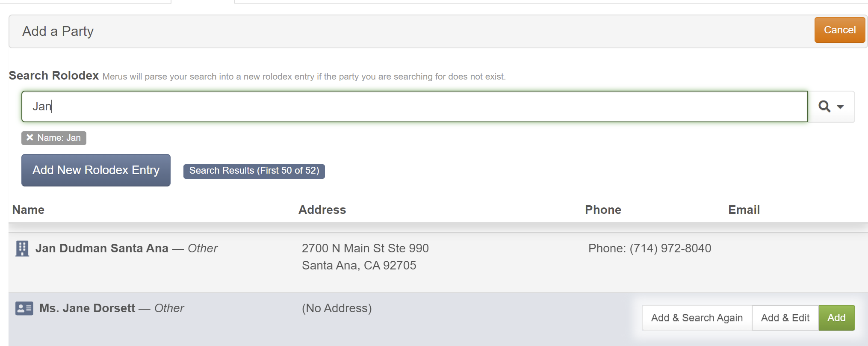This screenshot has width=868, height=346.
Task: Click the Name: Jan filter chip
Action: point(54,138)
